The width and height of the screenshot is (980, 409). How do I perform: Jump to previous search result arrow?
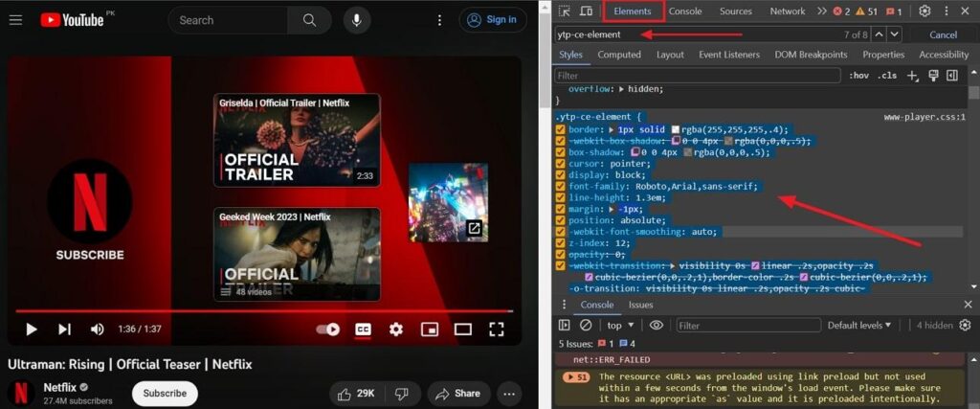point(880,34)
